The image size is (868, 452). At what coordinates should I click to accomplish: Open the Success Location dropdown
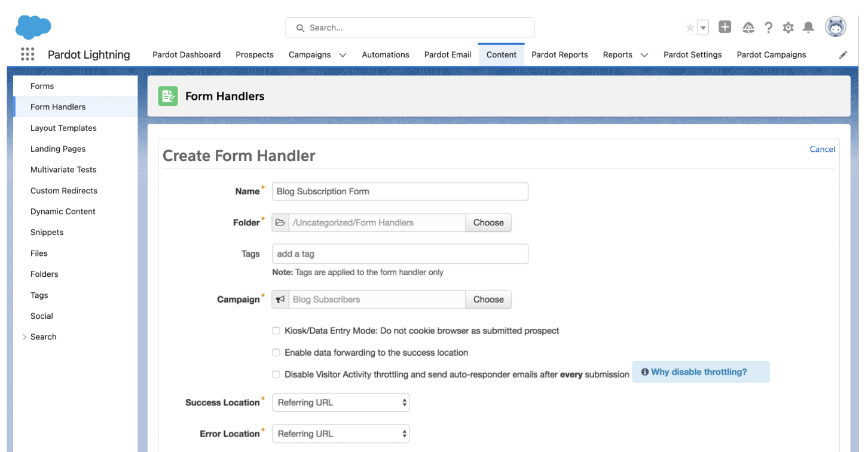coord(341,402)
